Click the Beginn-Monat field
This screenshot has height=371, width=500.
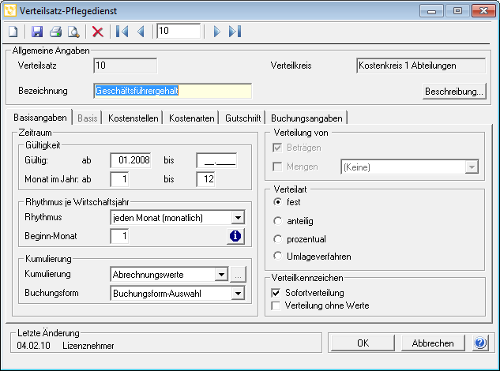pos(119,236)
